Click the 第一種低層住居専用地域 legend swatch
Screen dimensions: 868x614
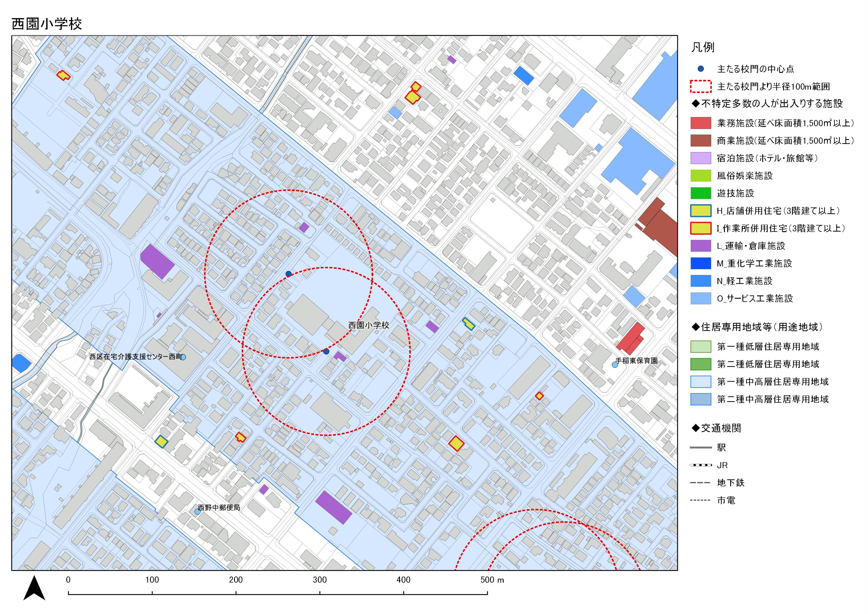click(701, 347)
